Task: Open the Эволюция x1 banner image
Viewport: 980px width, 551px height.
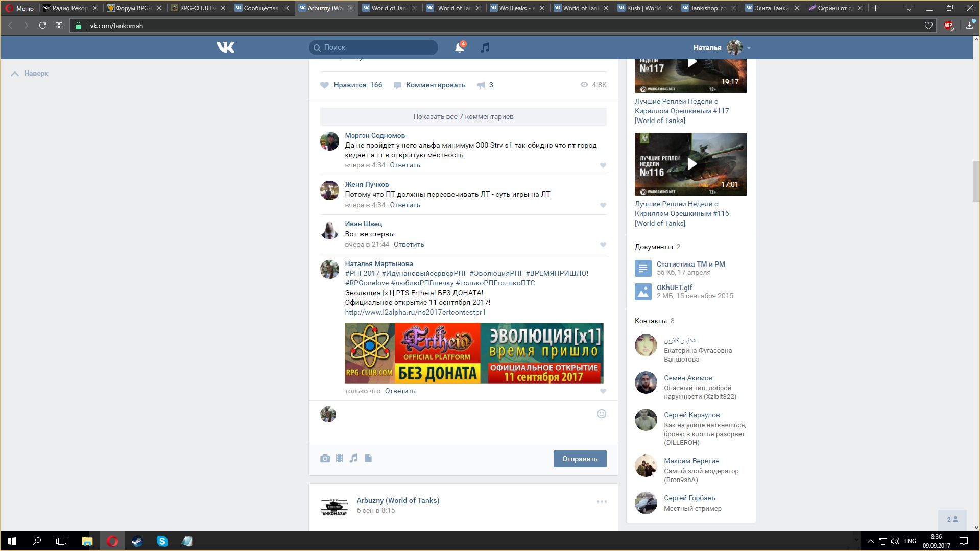Action: click(x=474, y=353)
